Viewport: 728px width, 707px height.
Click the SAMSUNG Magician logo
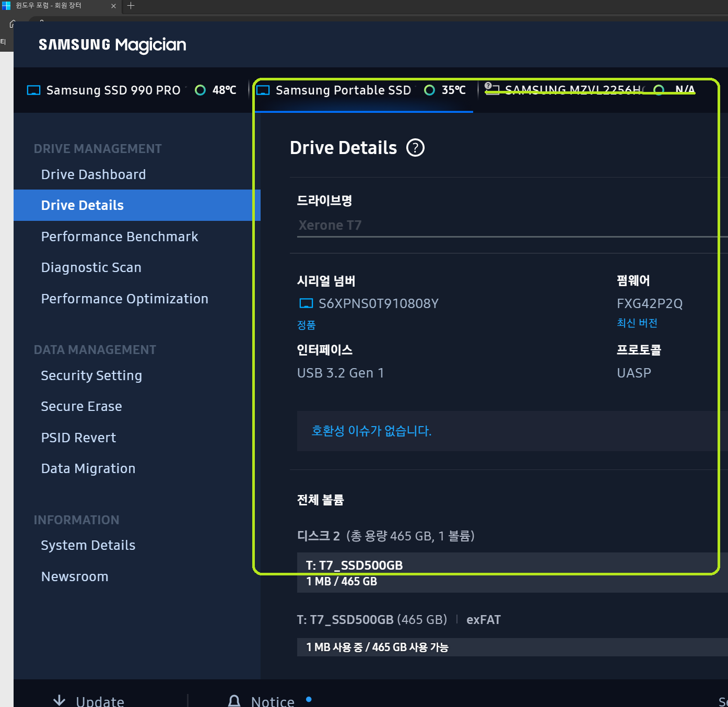[x=112, y=45]
